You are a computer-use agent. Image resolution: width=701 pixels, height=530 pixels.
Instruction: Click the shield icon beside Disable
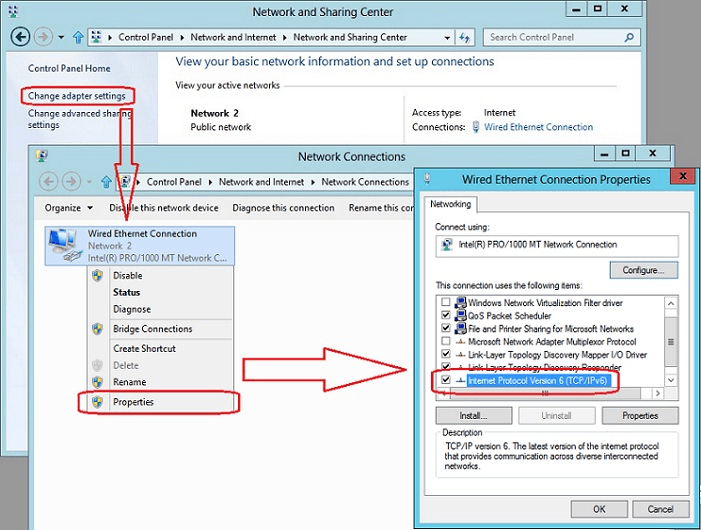pyautogui.click(x=97, y=276)
